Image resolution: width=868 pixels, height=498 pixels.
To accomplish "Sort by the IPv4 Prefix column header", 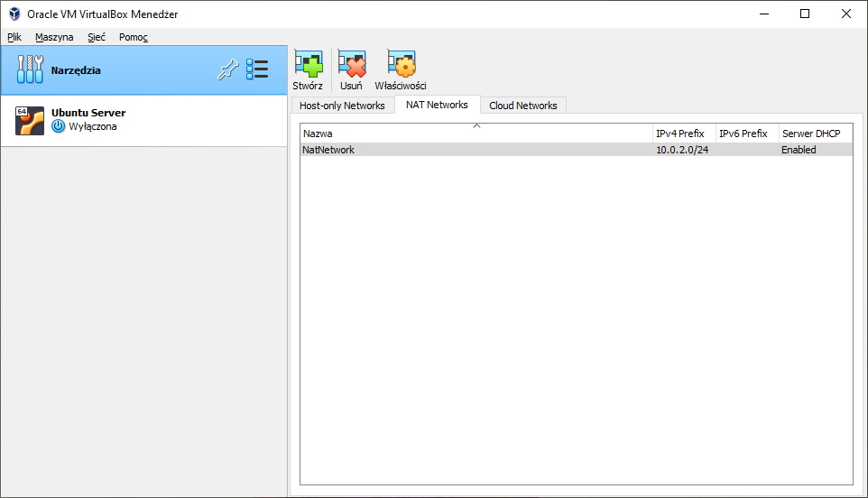I will click(x=683, y=134).
